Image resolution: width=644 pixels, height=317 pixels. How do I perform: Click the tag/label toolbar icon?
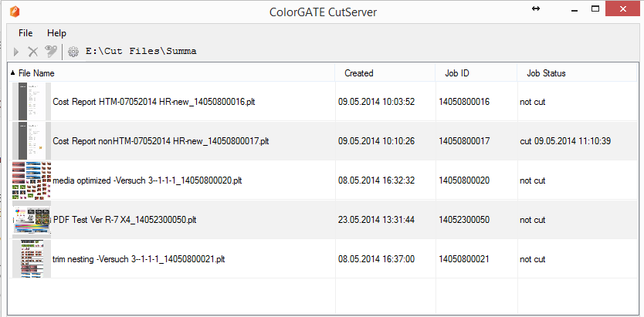(51, 52)
